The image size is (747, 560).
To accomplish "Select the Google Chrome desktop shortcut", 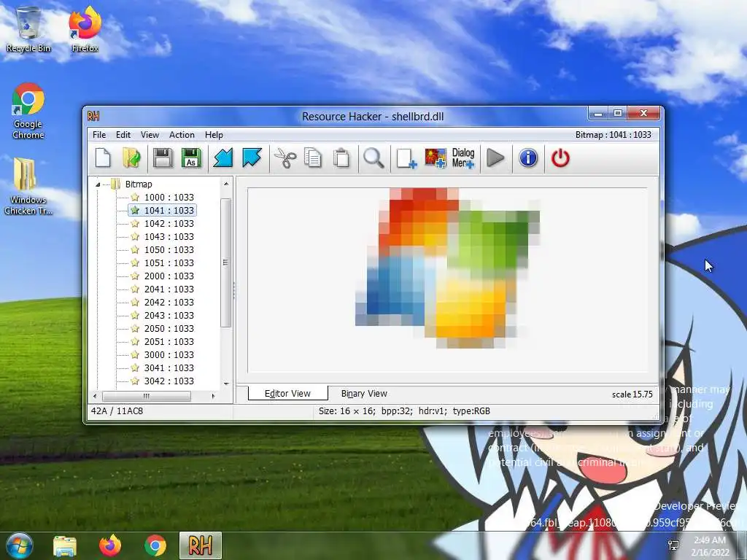I will [x=28, y=112].
